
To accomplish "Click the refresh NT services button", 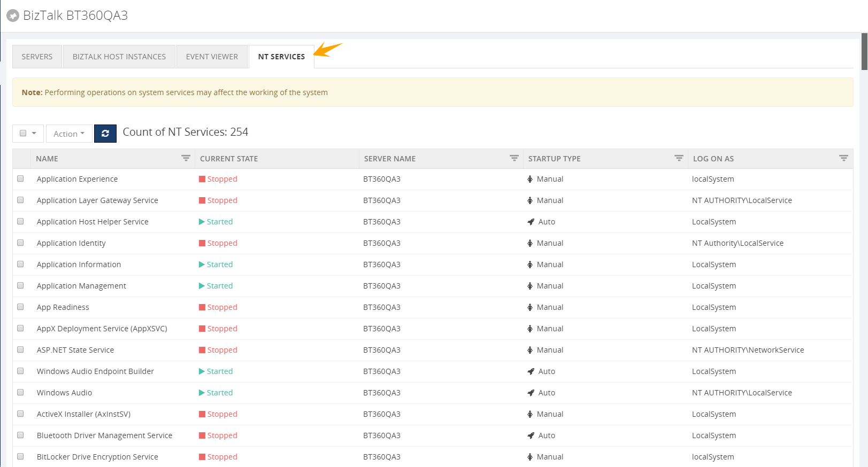I will click(x=105, y=134).
